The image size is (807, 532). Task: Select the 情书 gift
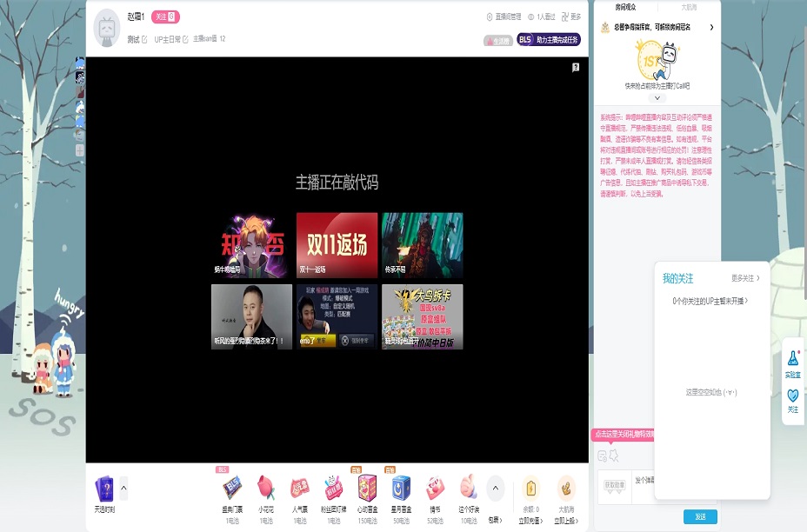pos(435,498)
